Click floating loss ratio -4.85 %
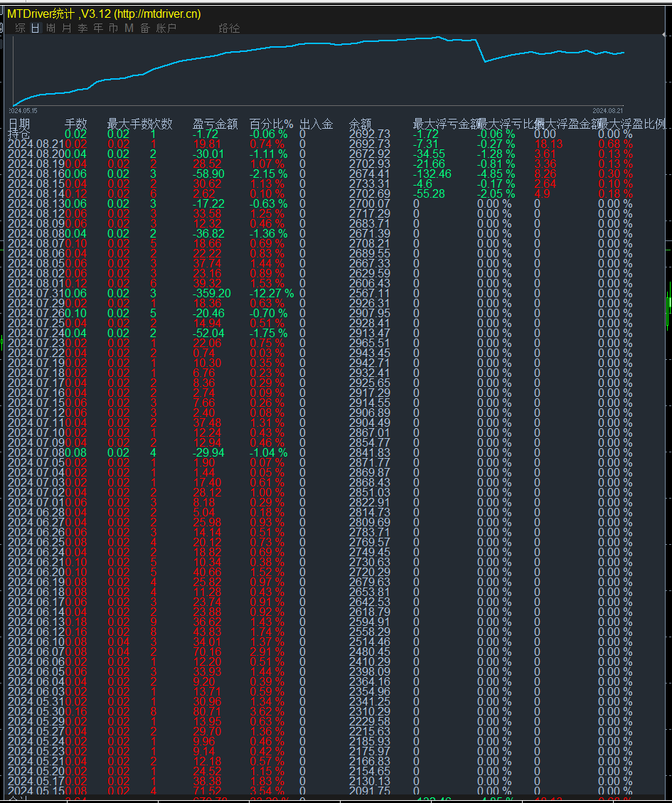Screen dimensions: 672x803 tap(496, 174)
